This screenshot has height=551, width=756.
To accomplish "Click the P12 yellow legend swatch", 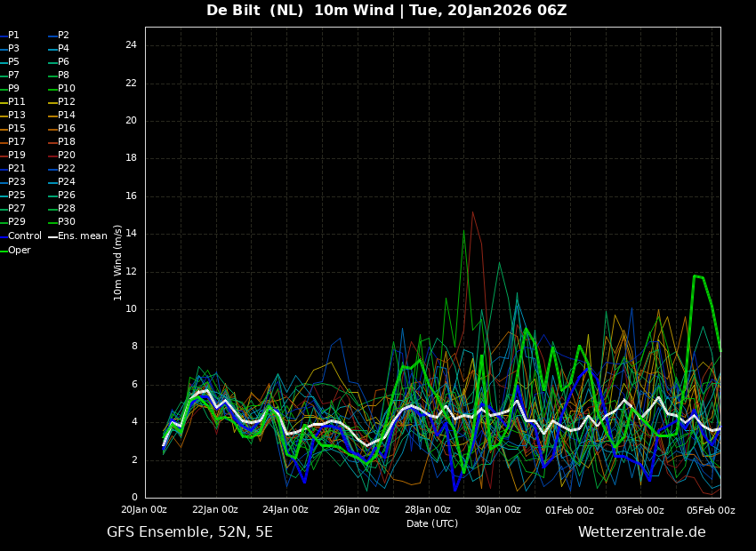I will pyautogui.click(x=53, y=102).
